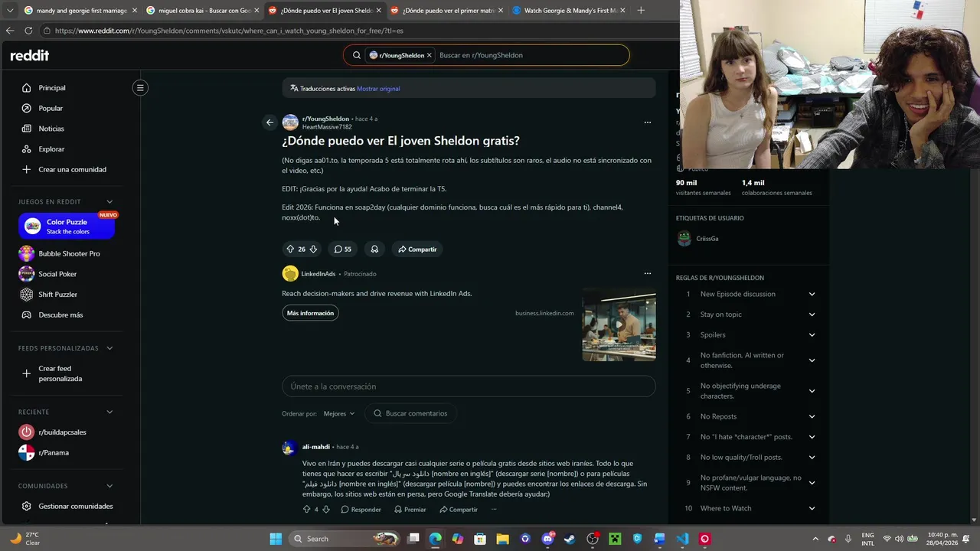The height and width of the screenshot is (551, 980).
Task: Click Mostrar original translation link
Action: 378,89
